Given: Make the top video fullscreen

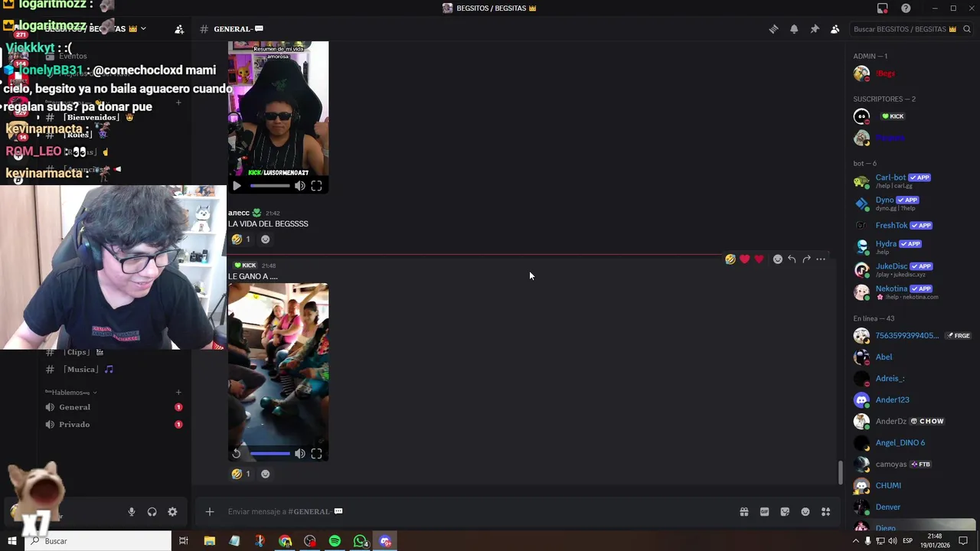Looking at the screenshot, I should coord(316,186).
